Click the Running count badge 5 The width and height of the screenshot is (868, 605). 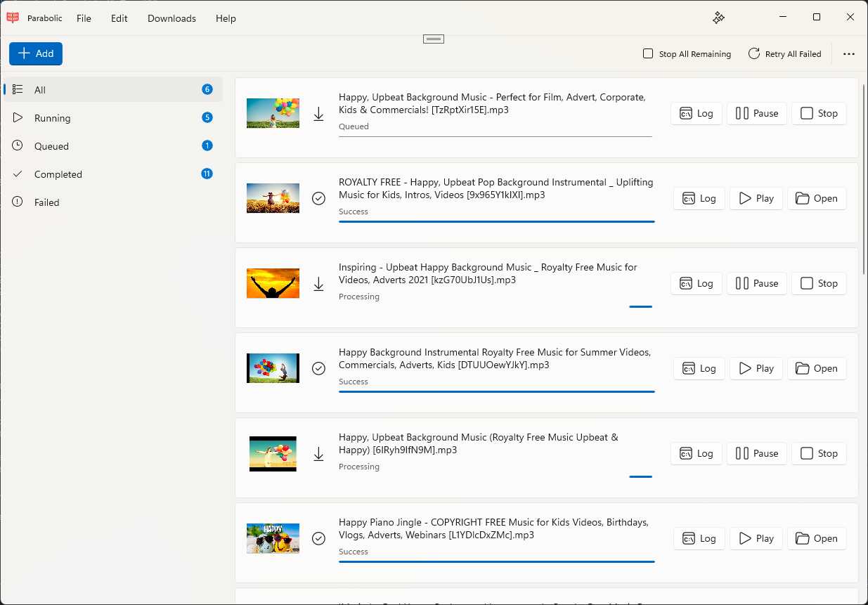[x=207, y=117]
